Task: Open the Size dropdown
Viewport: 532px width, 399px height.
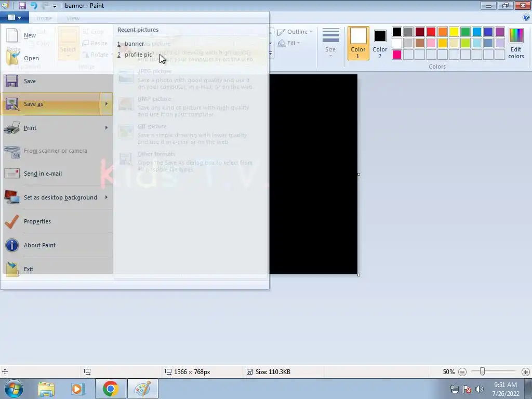Action: 330,43
